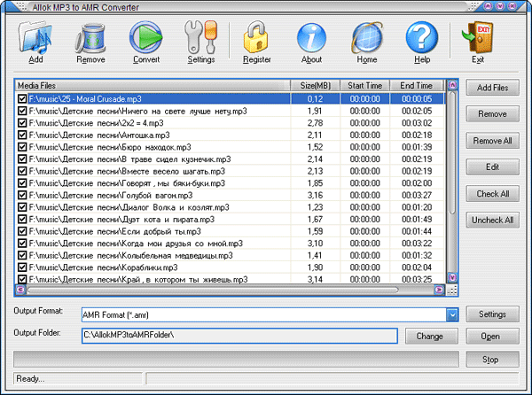Viewport: 532px width, 395px height.
Task: Uncheck the checkbox for 2x2 = 4.mp3
Action: [x=22, y=123]
